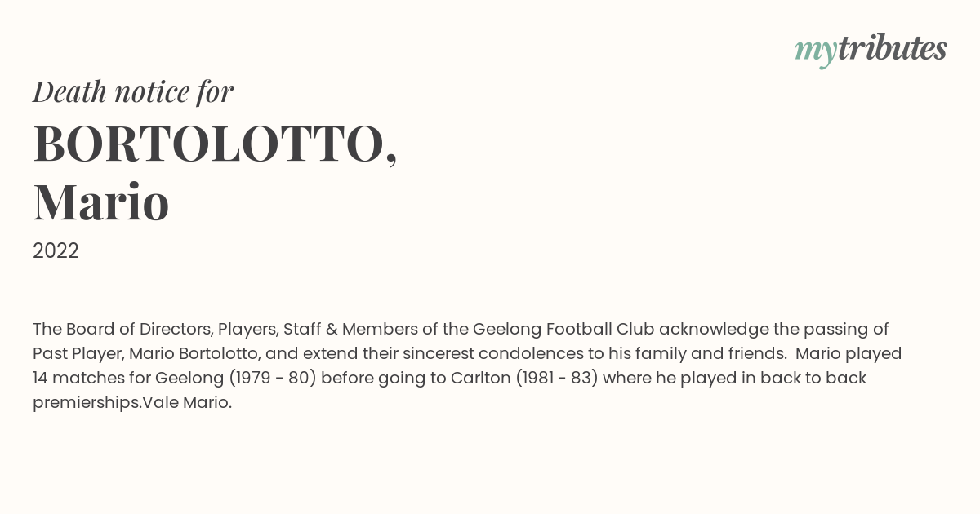The height and width of the screenshot is (514, 980).
Task: Click the mytributes logo
Action: click(871, 50)
